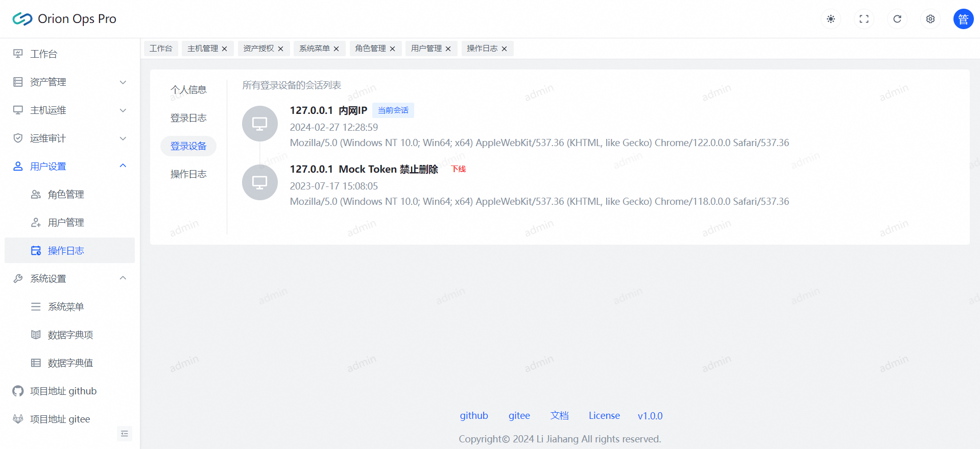Open 角色管理 in the sidebar
The height and width of the screenshot is (449, 980).
click(x=66, y=194)
